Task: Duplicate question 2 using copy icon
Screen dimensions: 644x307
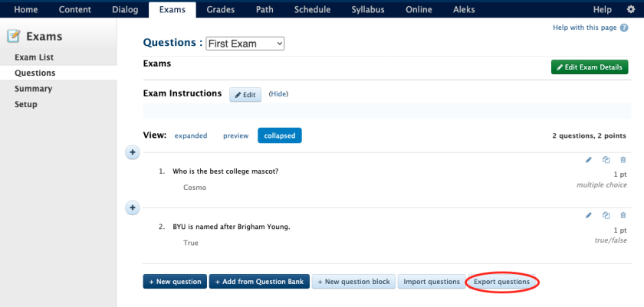Action: 606,215
